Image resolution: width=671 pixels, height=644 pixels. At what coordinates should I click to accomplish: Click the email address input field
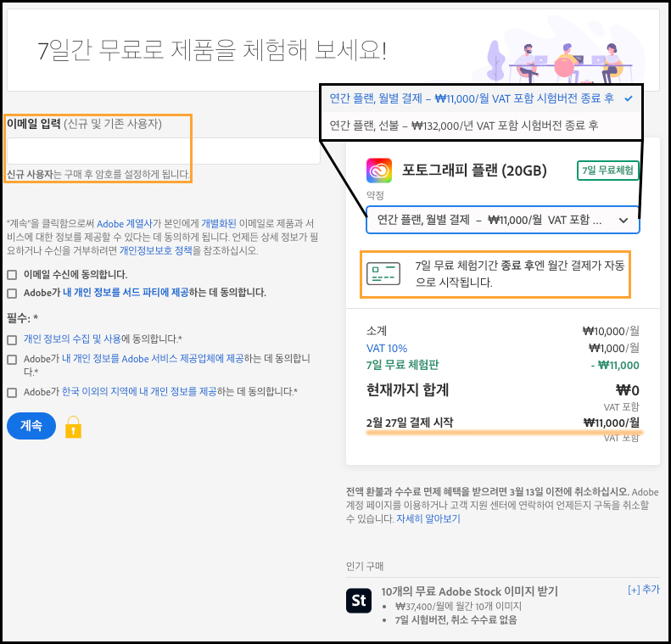pos(163,151)
